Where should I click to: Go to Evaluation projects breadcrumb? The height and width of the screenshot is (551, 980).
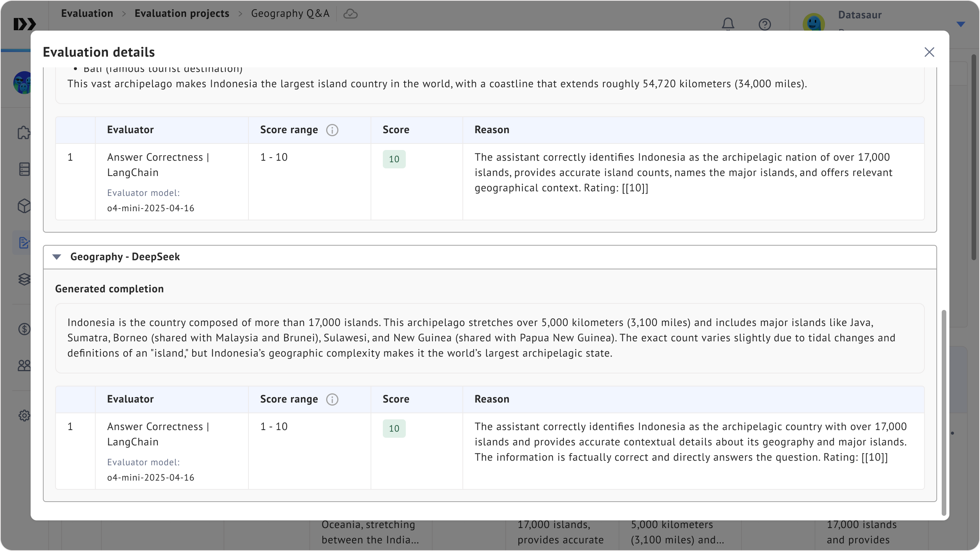[x=182, y=13]
